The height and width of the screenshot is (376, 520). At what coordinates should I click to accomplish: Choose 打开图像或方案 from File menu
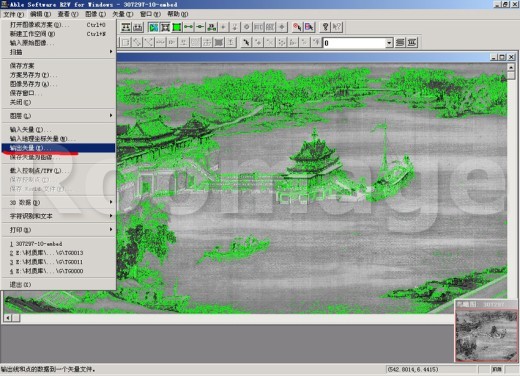[59, 25]
